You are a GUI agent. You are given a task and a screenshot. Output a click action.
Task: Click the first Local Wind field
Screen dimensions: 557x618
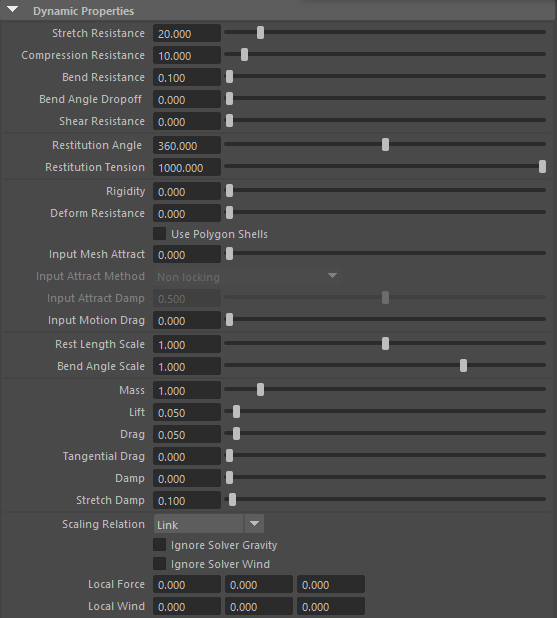[x=187, y=607]
